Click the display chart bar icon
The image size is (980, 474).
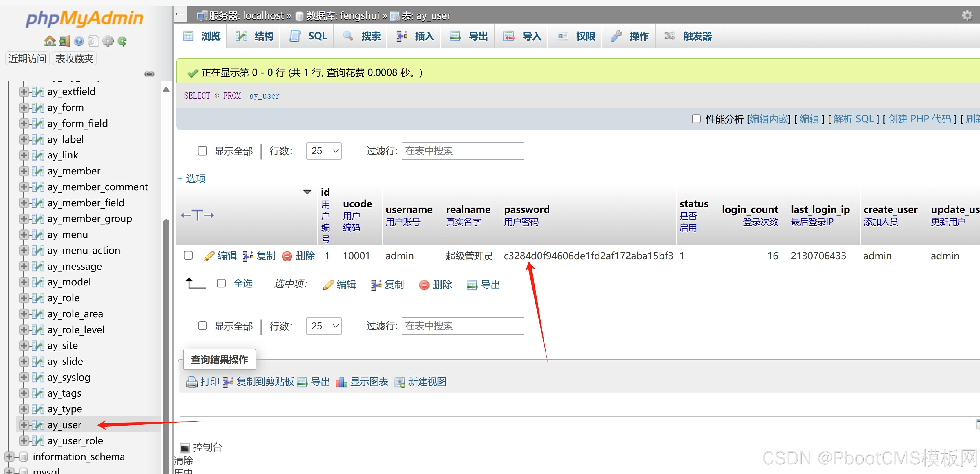341,382
